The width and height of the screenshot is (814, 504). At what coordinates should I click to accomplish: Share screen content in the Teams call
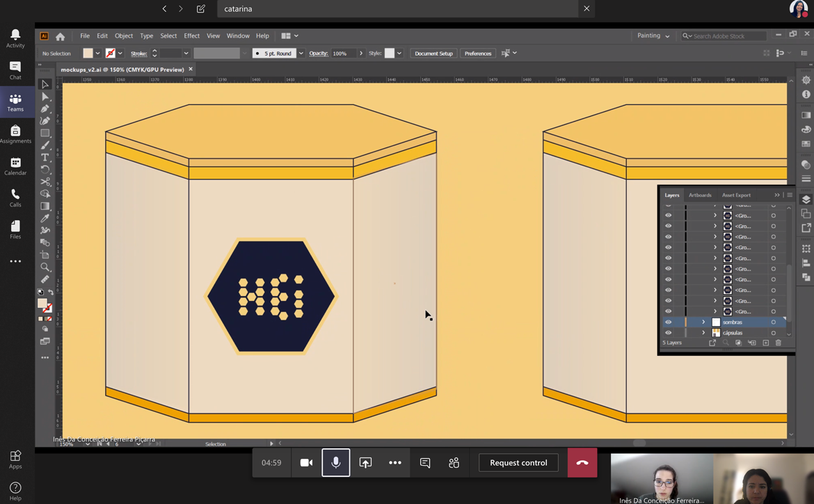(x=365, y=463)
